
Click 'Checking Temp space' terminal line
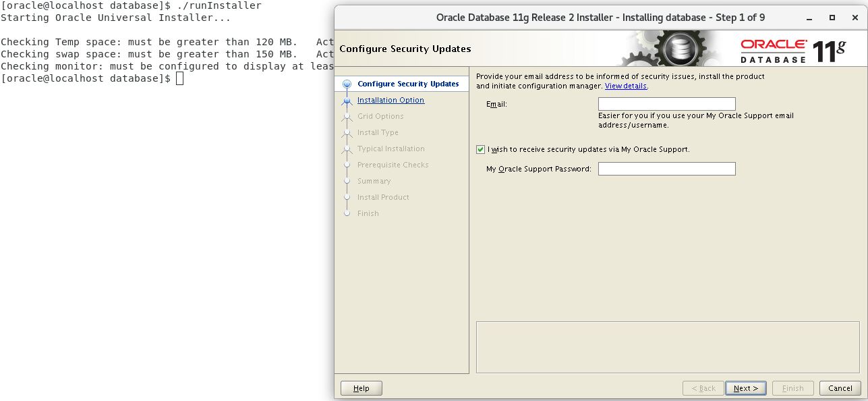click(167, 42)
